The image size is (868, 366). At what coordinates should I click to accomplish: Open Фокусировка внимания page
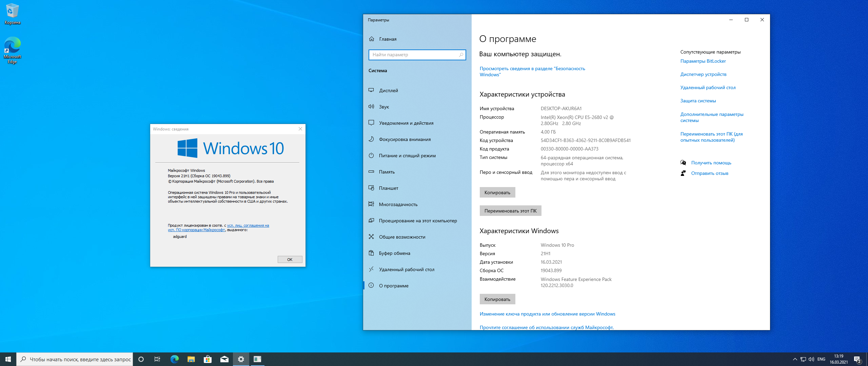point(417,139)
